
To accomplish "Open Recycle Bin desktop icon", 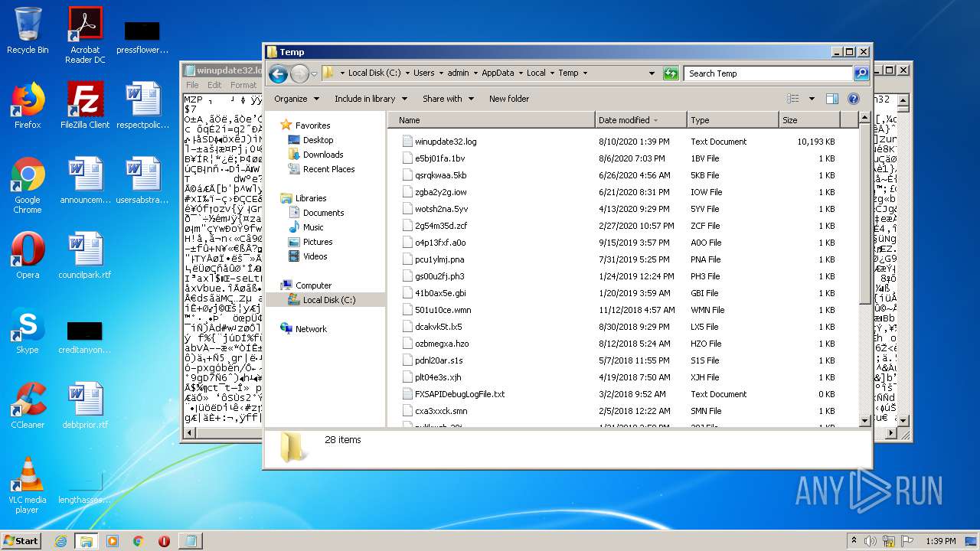I will (28, 31).
